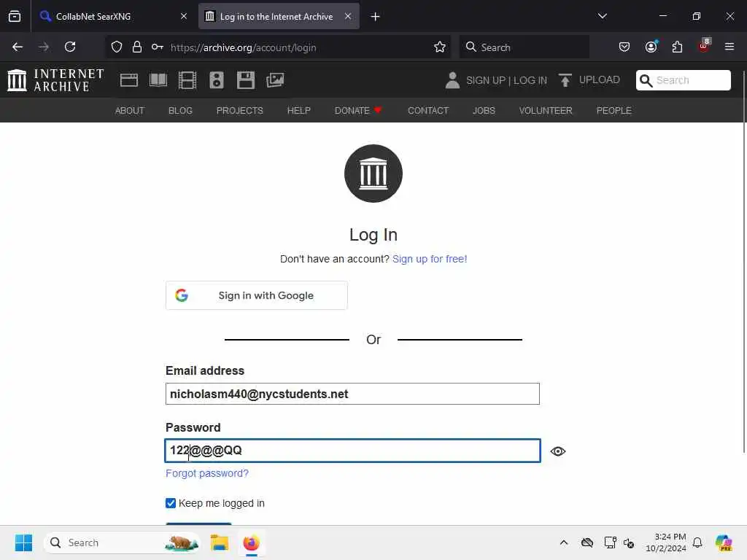747x560 pixels.
Task: Open the Extensions puzzle icon
Action: [x=677, y=47]
